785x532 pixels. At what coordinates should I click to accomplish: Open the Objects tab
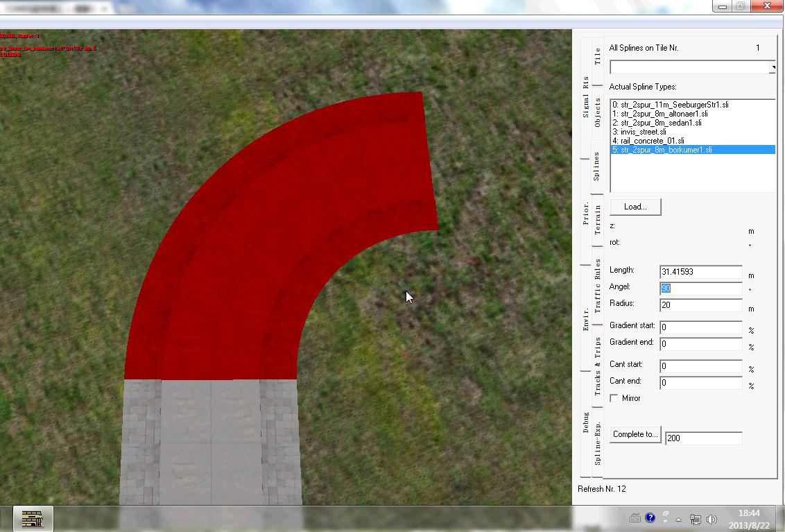597,112
